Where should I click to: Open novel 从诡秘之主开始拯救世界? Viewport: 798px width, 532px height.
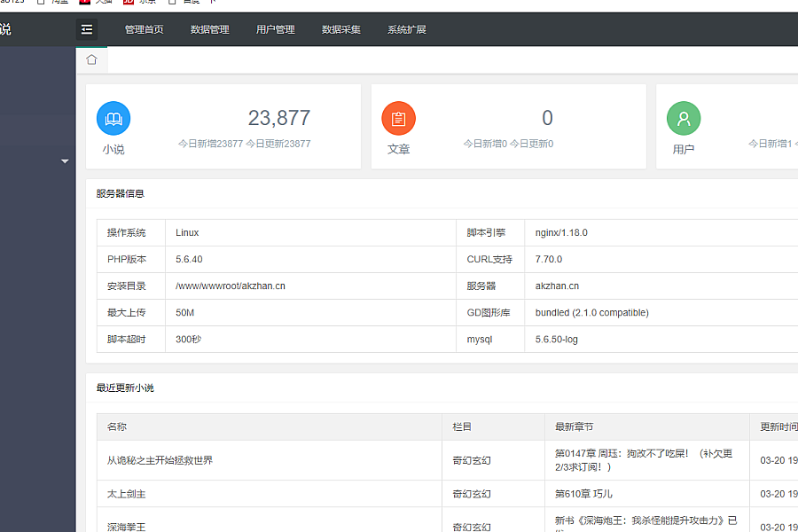coord(160,460)
